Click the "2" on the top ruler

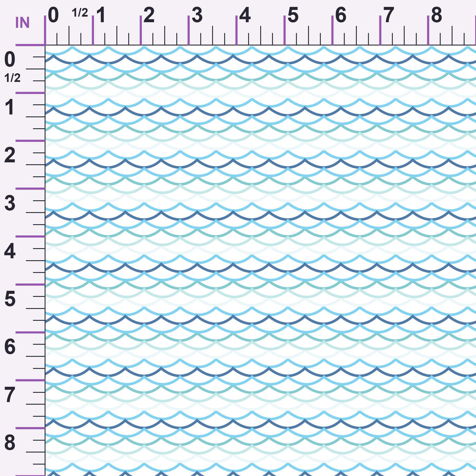(x=149, y=15)
